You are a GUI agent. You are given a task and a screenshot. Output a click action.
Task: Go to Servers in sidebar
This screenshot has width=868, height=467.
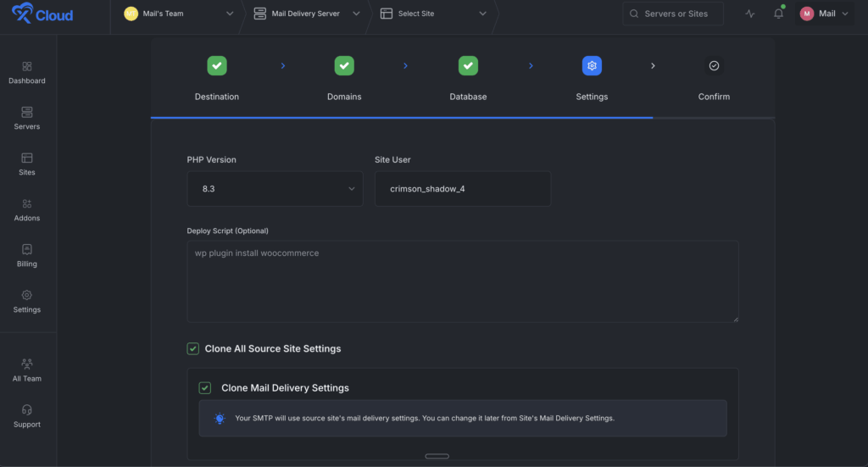pyautogui.click(x=27, y=113)
